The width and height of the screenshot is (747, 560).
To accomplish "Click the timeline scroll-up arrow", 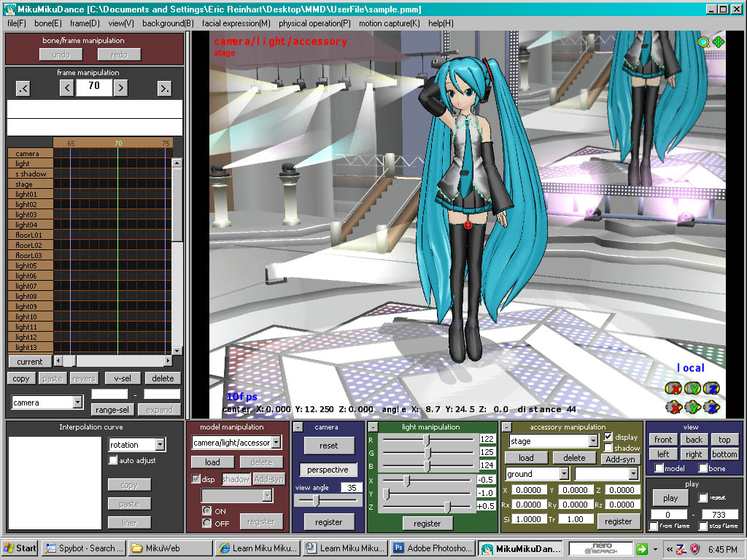I will tap(177, 163).
